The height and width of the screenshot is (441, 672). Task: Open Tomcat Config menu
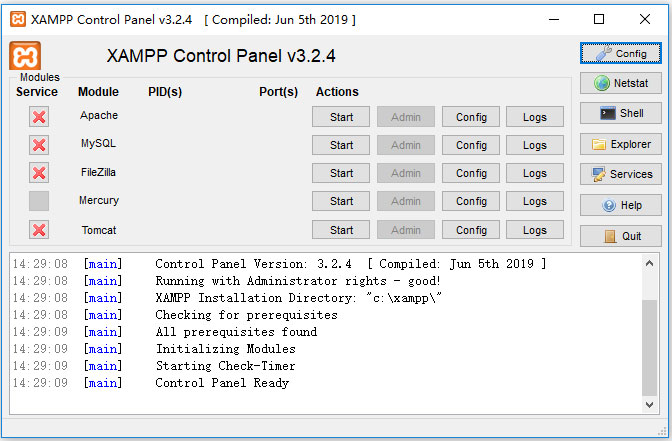[471, 230]
